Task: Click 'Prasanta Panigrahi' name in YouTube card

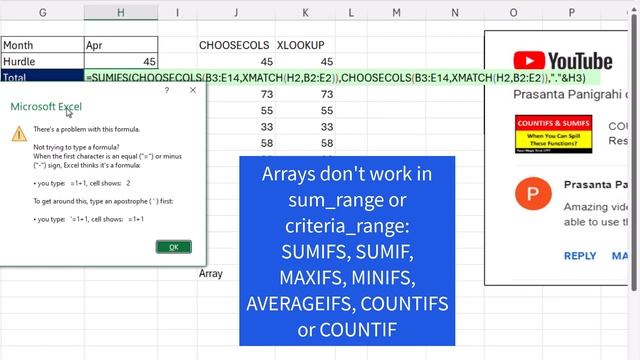Action: click(567, 94)
